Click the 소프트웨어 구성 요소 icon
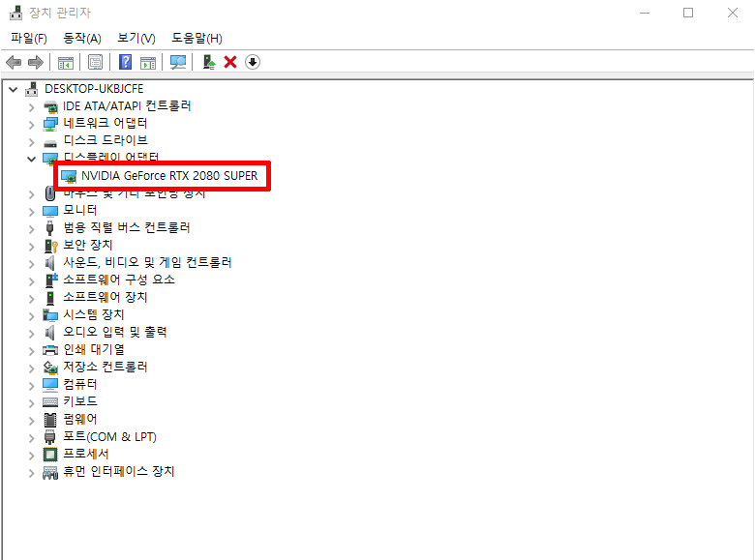The image size is (755, 560). pos(51,280)
